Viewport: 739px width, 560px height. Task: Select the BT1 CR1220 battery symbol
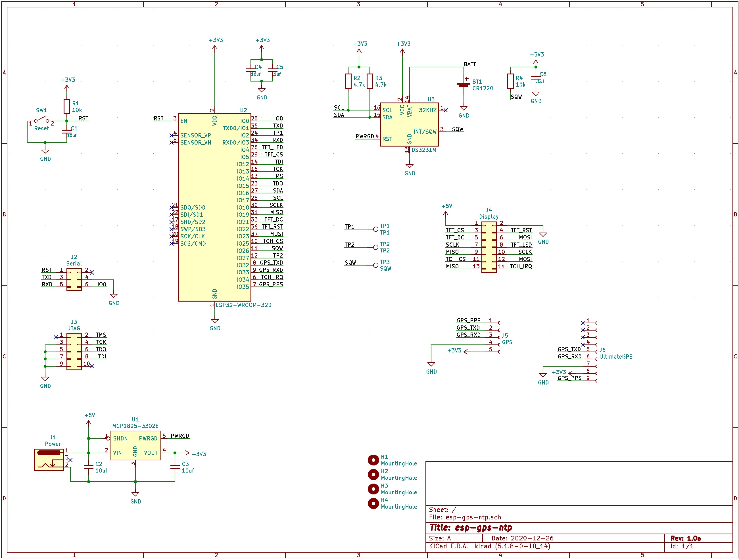464,85
